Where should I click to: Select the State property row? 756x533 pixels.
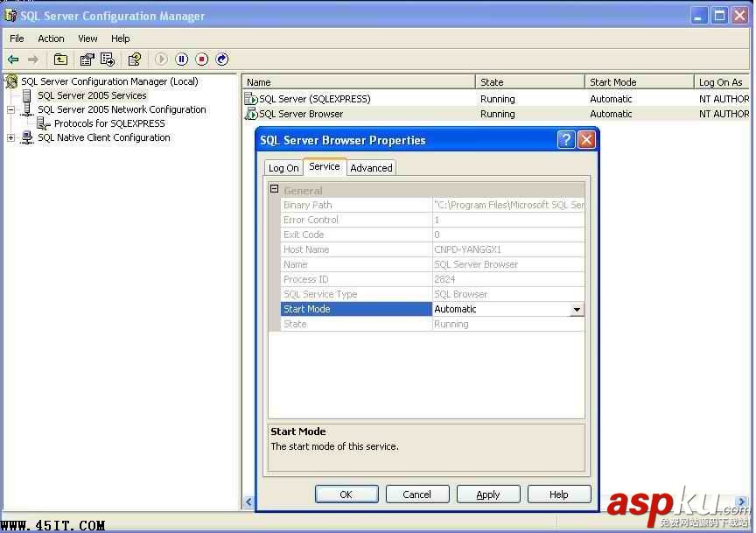coord(432,324)
